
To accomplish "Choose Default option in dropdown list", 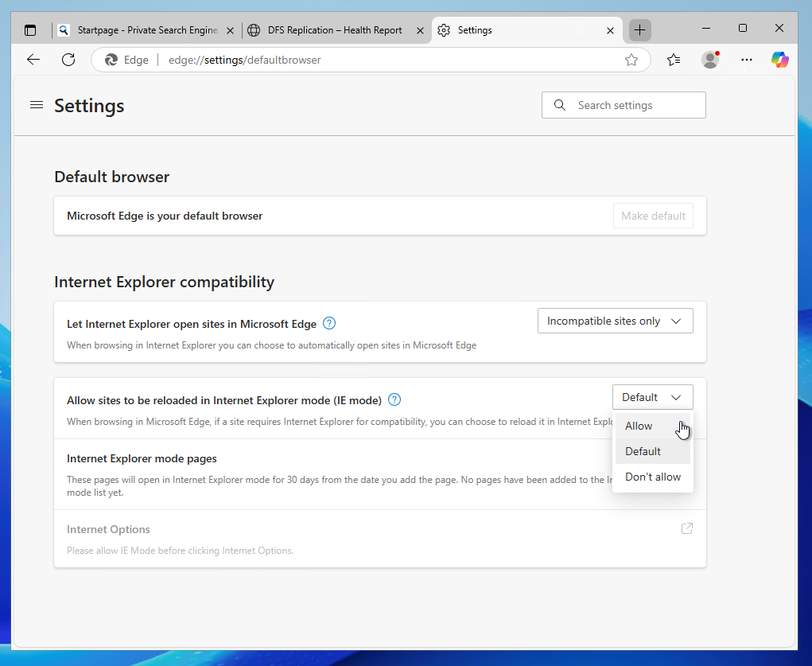I will click(x=652, y=451).
